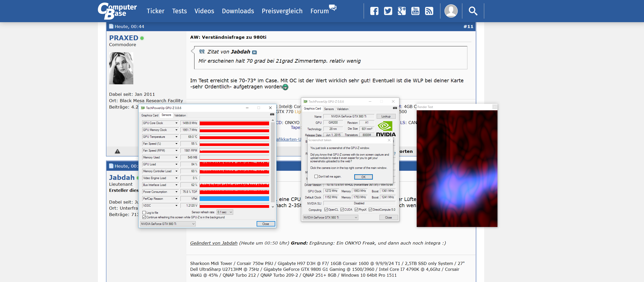Click the GPU-Z camera screenshot icon

coord(272,114)
